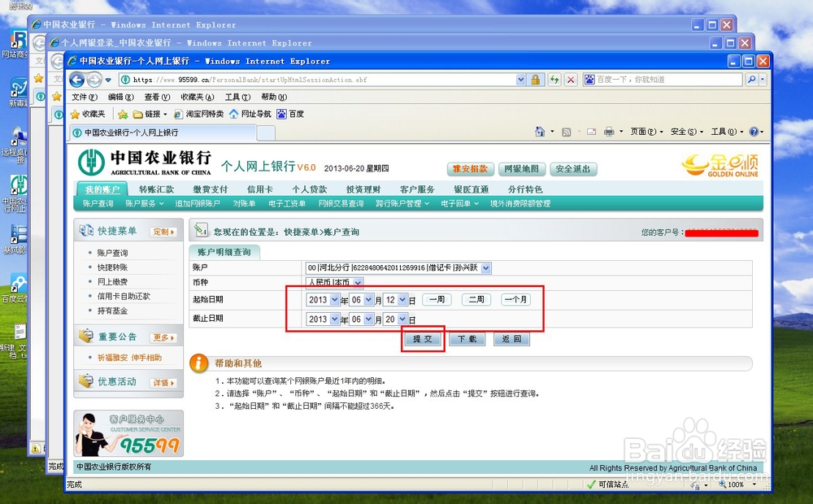
Task: Open the 网址导航 bookmark
Action: 250,114
